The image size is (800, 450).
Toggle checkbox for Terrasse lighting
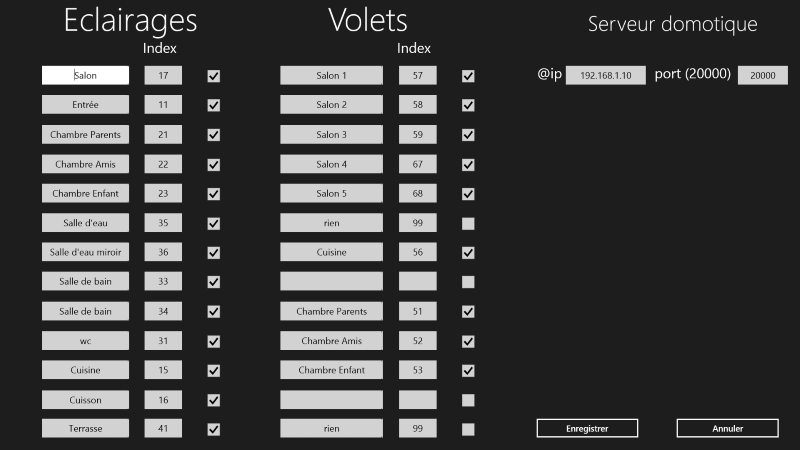[214, 429]
